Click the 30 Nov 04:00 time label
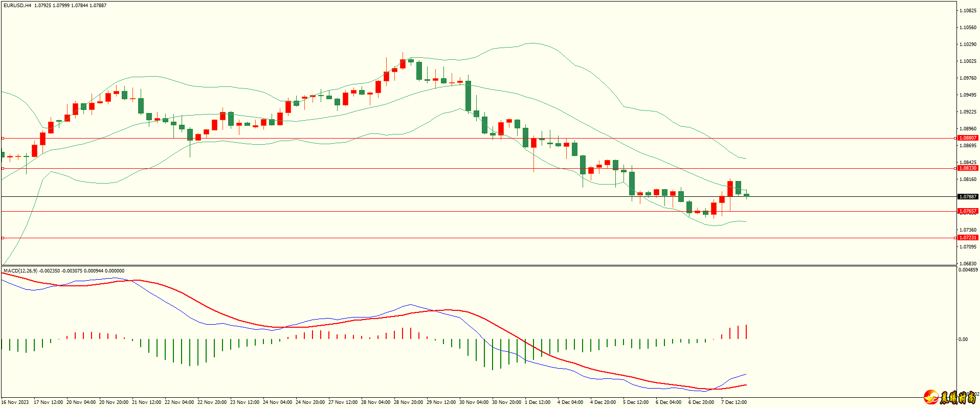Image resolution: width=980 pixels, height=408 pixels. pos(474,402)
